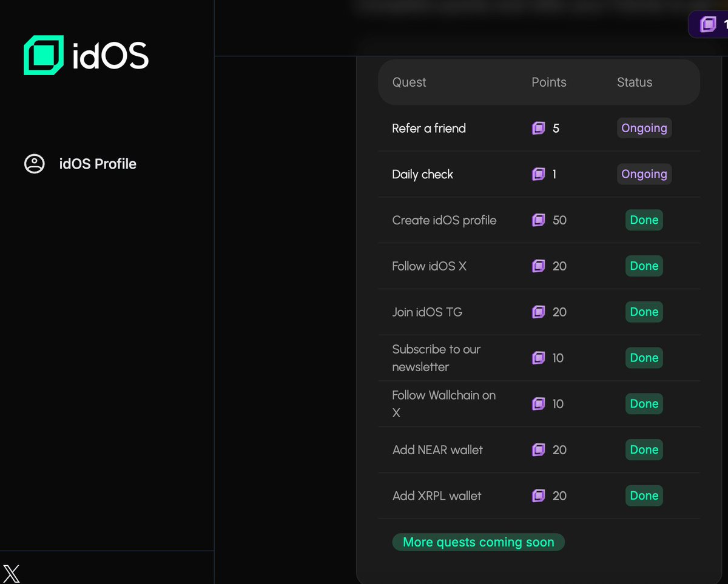Click the Done badge for Add XRPL wallet
This screenshot has height=584, width=728.
[x=644, y=495]
